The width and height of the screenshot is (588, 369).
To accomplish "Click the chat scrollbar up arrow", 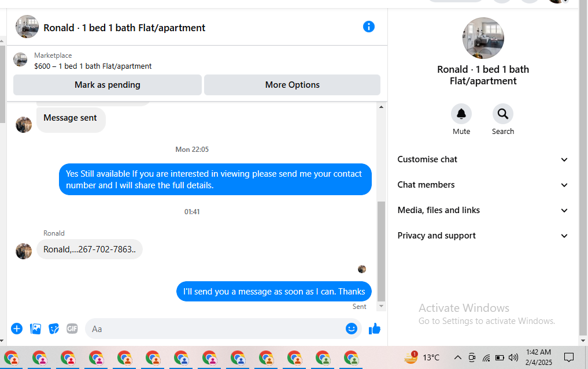I will pos(381,107).
